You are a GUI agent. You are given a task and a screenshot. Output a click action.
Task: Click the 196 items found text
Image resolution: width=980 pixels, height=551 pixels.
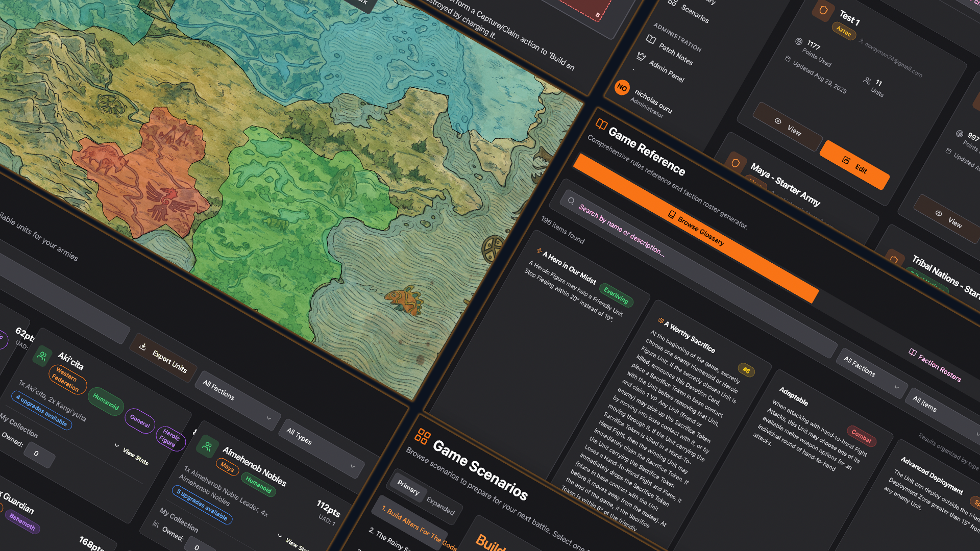pos(562,230)
